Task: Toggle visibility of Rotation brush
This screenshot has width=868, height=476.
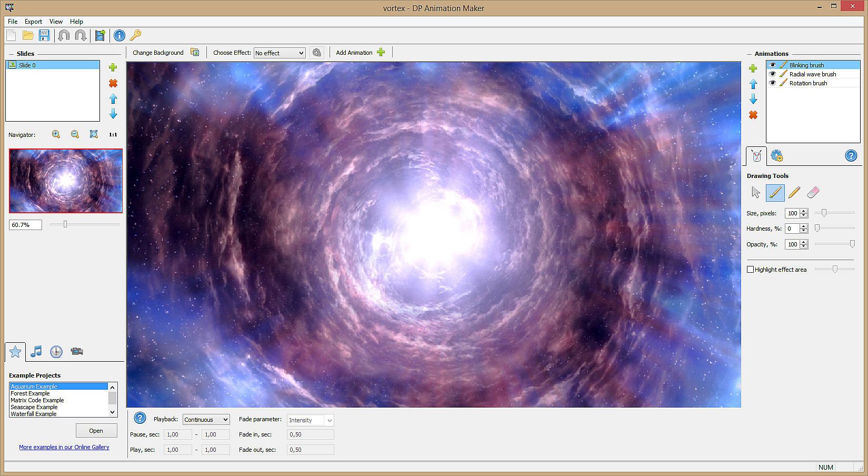Action: click(772, 83)
